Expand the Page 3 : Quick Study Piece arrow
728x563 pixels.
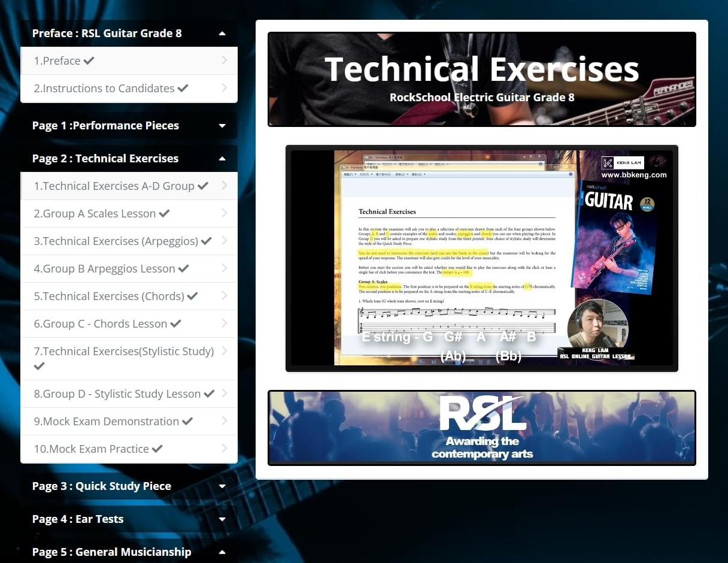(222, 486)
